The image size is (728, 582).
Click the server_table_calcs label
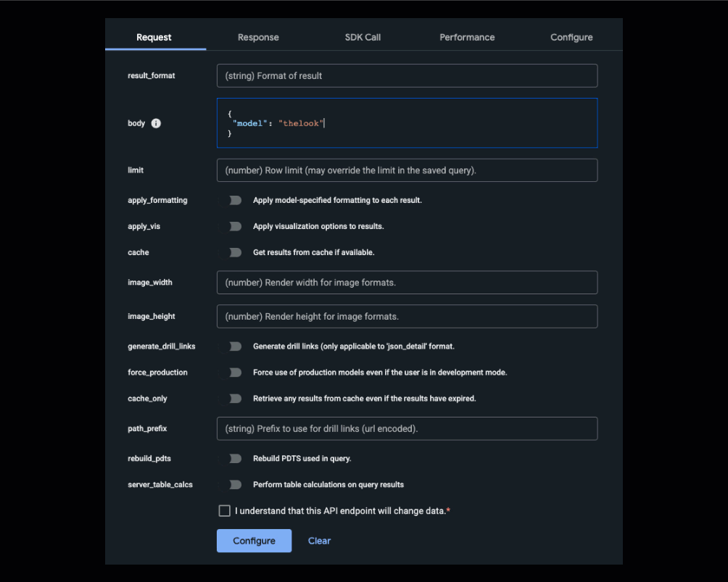click(x=160, y=484)
